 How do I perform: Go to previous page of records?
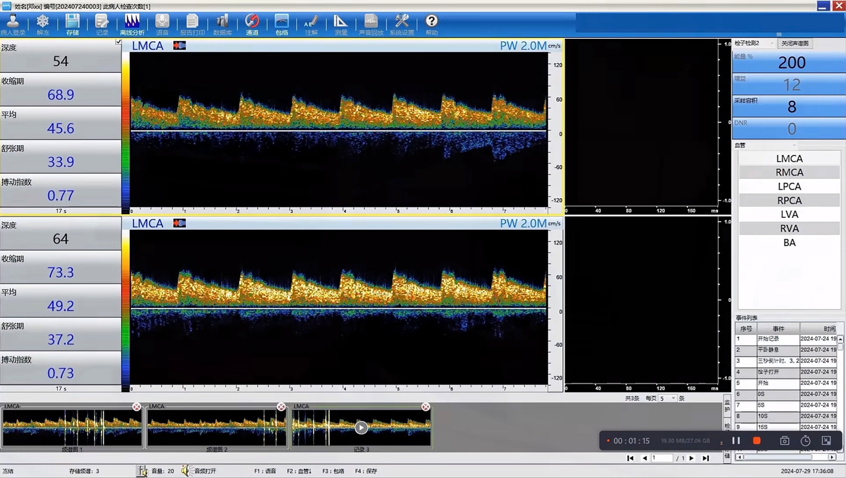(644, 458)
